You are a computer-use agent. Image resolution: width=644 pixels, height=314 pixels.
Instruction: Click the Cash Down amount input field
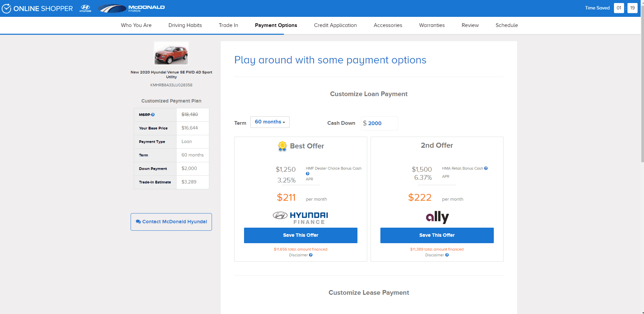pyautogui.click(x=380, y=123)
